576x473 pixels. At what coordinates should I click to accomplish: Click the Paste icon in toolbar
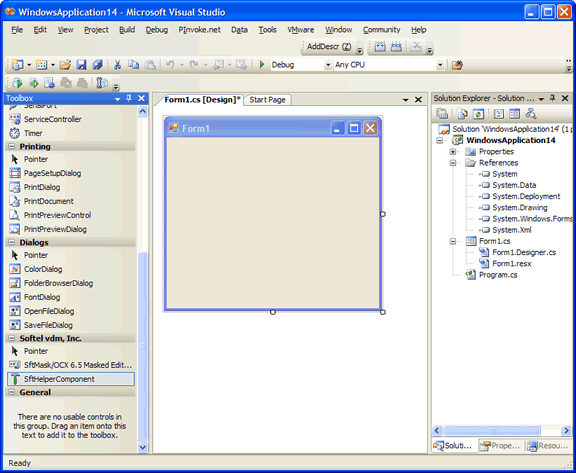coord(150,65)
